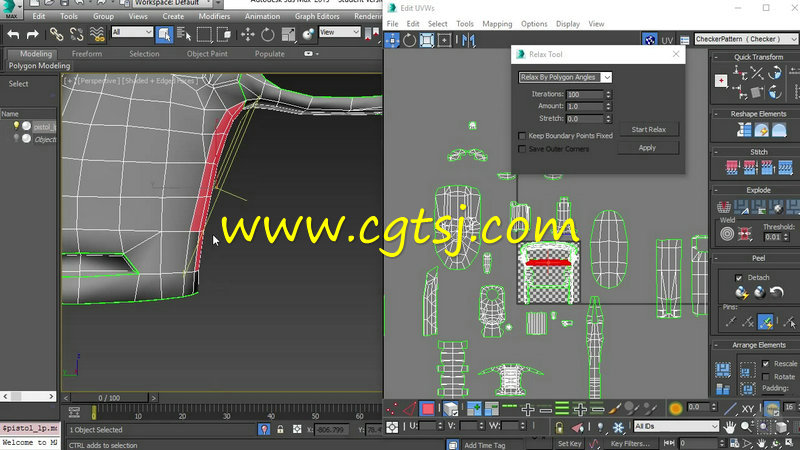This screenshot has height=450, width=800.
Task: Choose Rectangular Selection Region icon
Action: pyautogui.click(x=204, y=34)
